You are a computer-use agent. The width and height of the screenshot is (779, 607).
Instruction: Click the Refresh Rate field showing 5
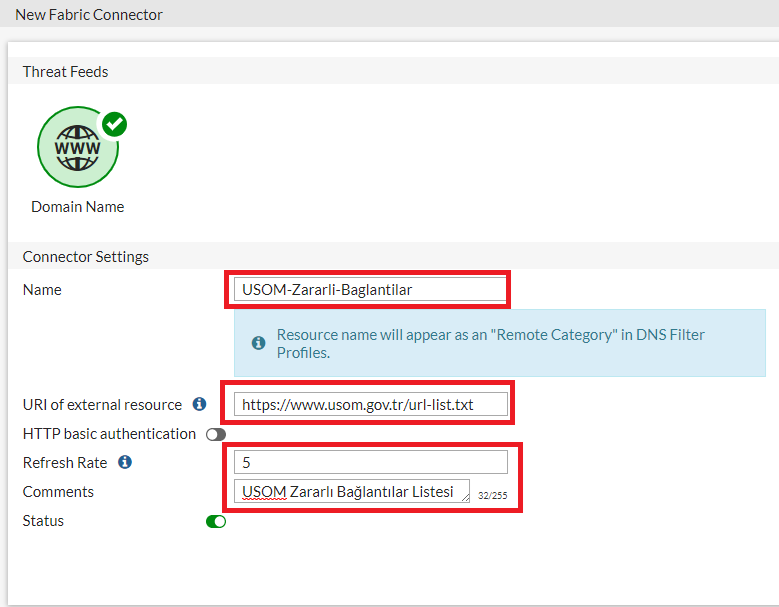point(371,462)
